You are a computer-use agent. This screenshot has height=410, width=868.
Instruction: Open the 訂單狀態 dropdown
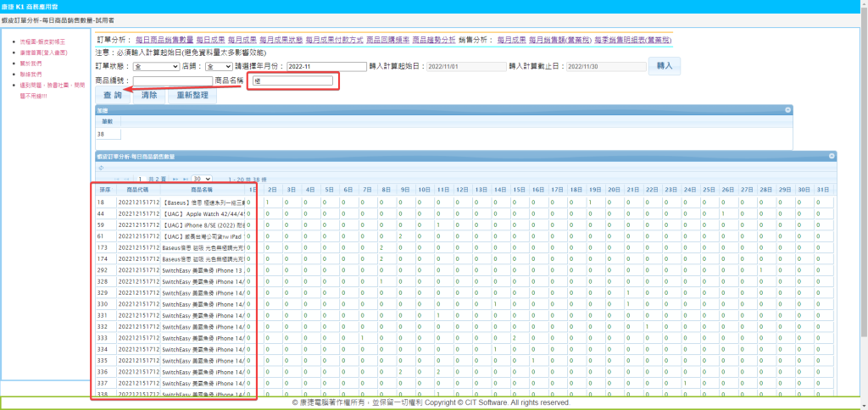(x=155, y=66)
